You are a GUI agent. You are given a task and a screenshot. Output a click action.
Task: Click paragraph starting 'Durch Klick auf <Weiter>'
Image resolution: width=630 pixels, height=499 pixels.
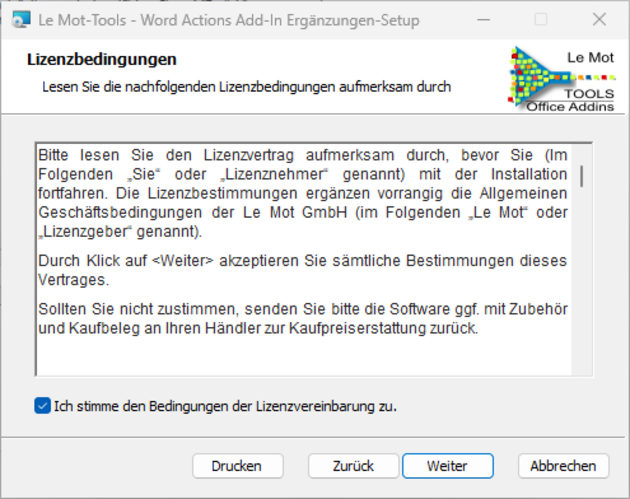(303, 270)
